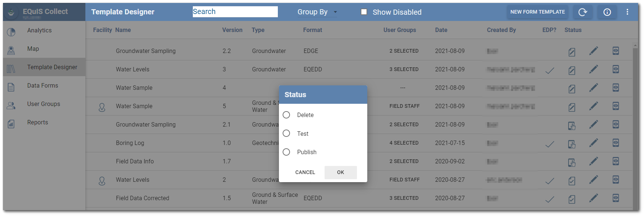
Task: Click the New Form Template button
Action: 537,12
